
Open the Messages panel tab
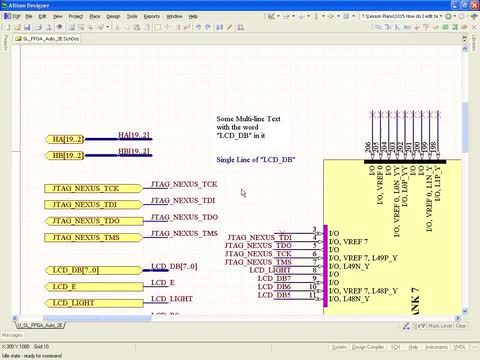pos(12,335)
